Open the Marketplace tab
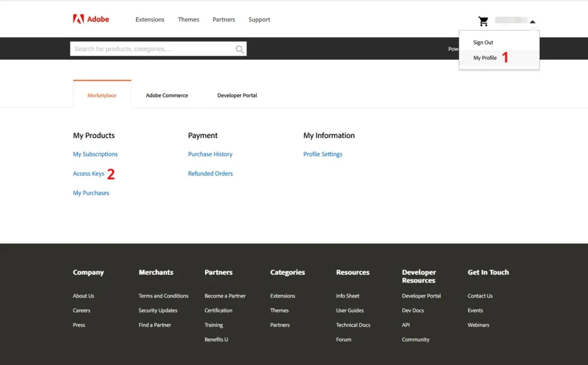This screenshot has height=365, width=588. pos(102,95)
